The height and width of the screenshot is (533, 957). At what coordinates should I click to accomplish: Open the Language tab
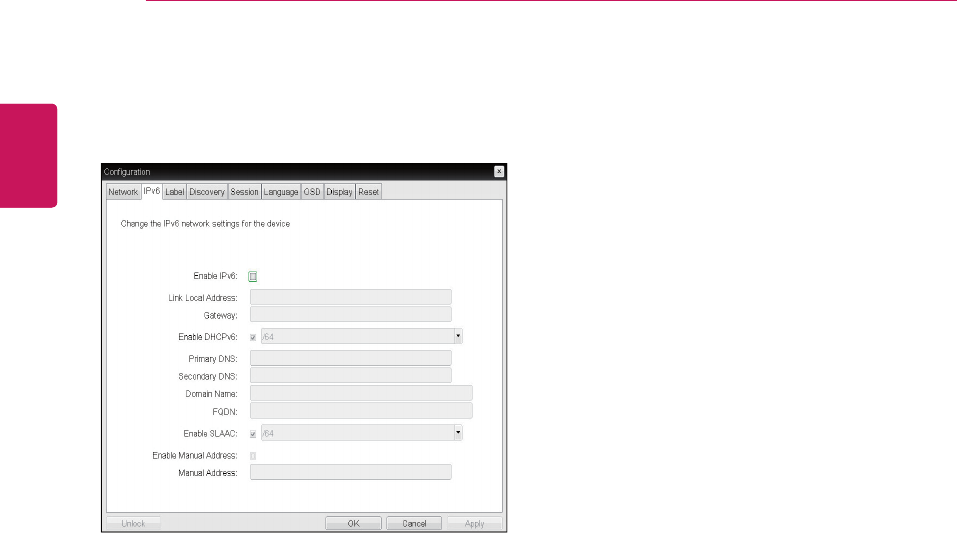[281, 192]
